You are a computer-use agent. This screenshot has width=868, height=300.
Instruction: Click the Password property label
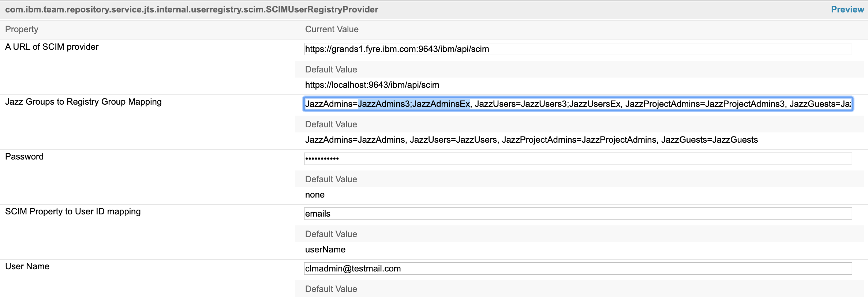[24, 157]
